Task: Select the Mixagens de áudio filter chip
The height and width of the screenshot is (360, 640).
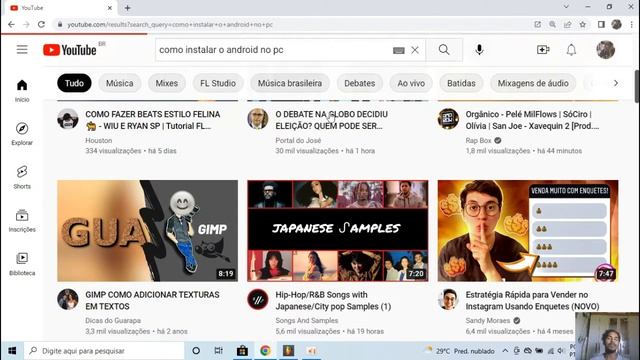Action: pos(533,83)
